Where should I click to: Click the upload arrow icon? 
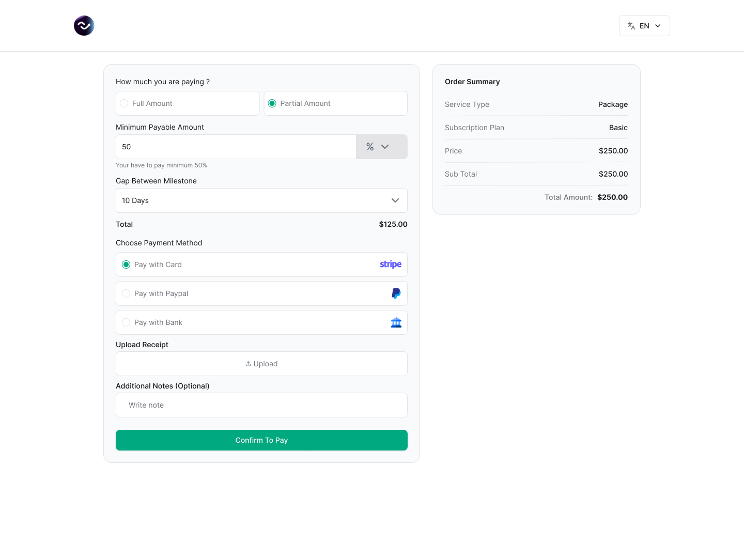248,364
